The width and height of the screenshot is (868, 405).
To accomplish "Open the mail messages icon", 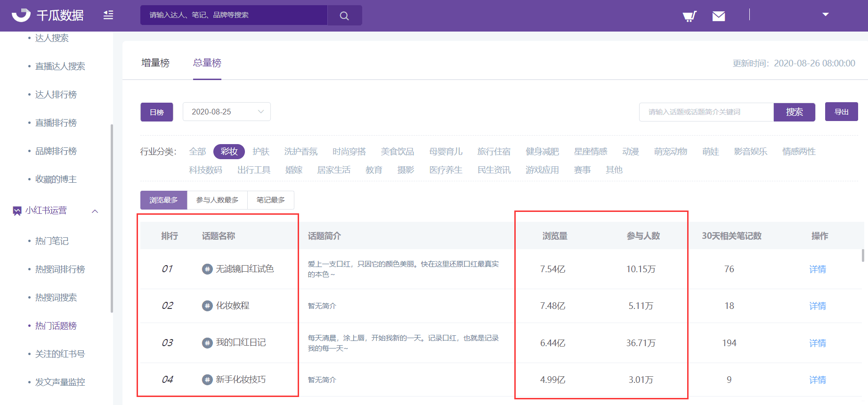I will tap(719, 16).
